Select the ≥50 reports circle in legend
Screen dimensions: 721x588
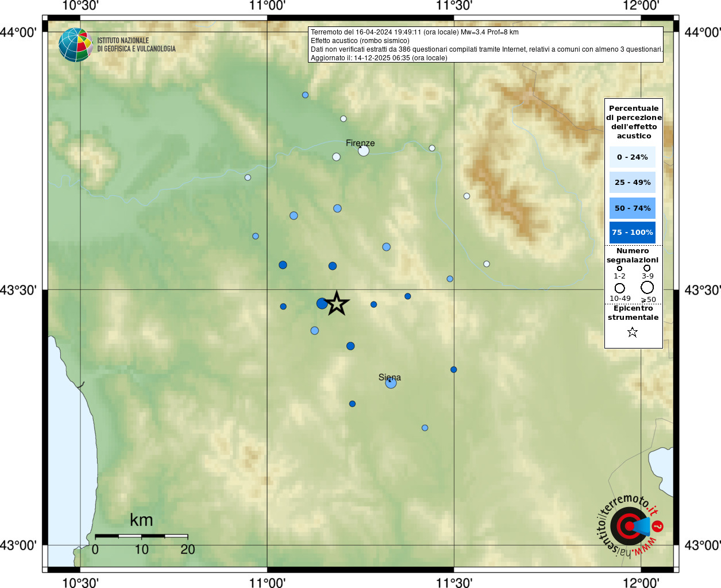tap(647, 288)
